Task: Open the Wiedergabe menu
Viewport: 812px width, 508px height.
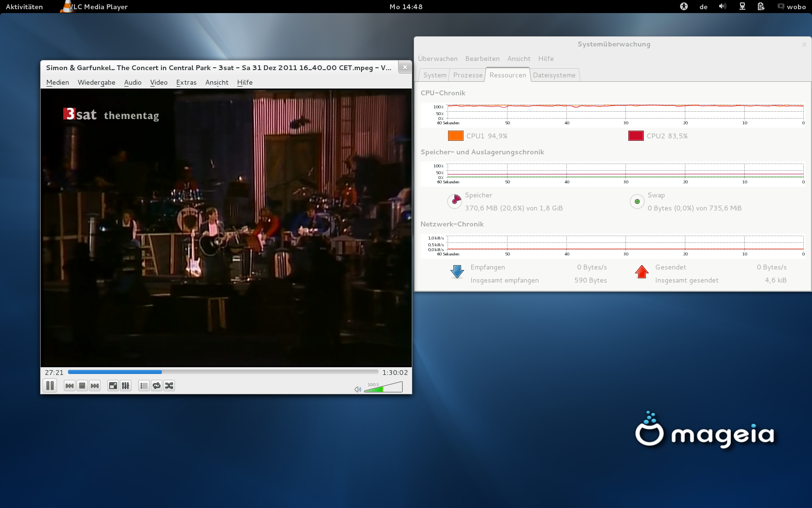Action: [x=96, y=82]
